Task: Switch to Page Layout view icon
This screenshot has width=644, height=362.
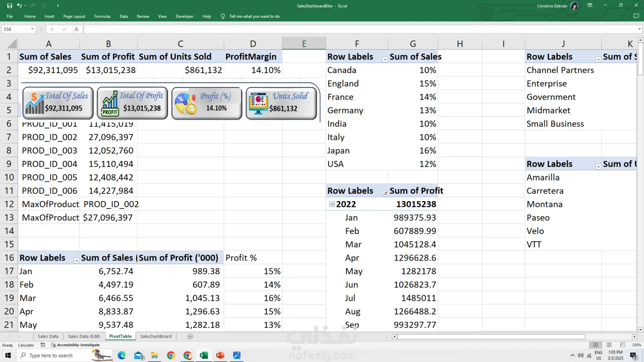Action: point(609,345)
